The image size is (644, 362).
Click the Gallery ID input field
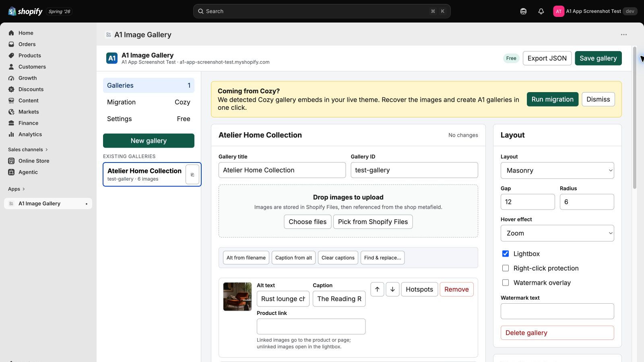click(x=414, y=170)
